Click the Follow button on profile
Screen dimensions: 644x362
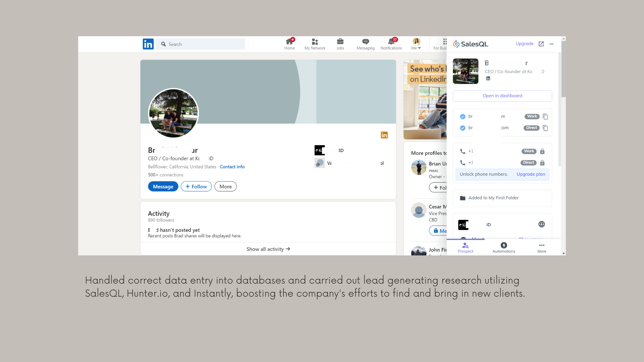(x=196, y=187)
